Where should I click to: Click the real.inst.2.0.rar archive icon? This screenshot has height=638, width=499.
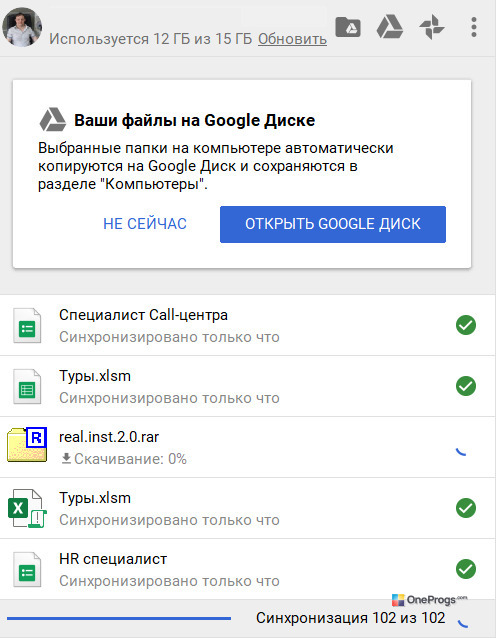click(27, 444)
